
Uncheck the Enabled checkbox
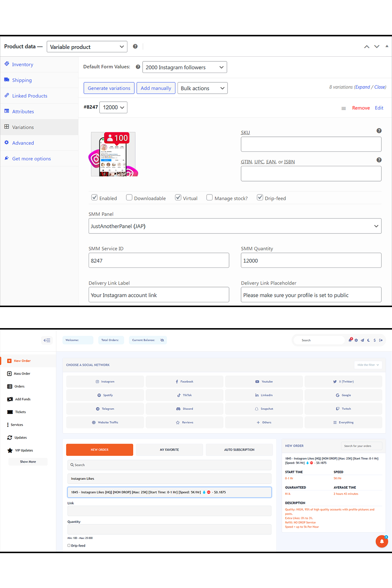tap(94, 197)
